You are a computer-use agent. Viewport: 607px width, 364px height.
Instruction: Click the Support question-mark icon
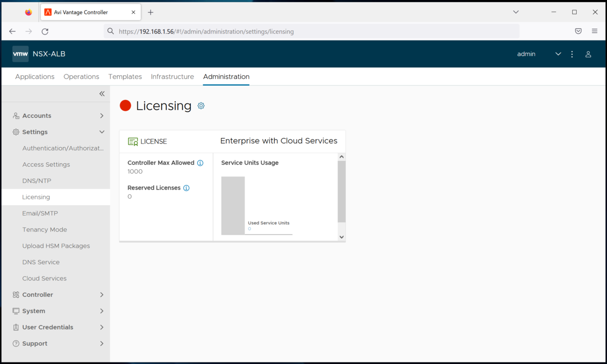(x=16, y=343)
